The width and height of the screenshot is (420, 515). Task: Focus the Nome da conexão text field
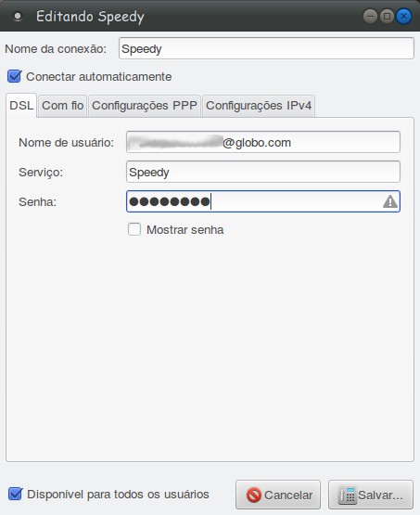click(266, 48)
